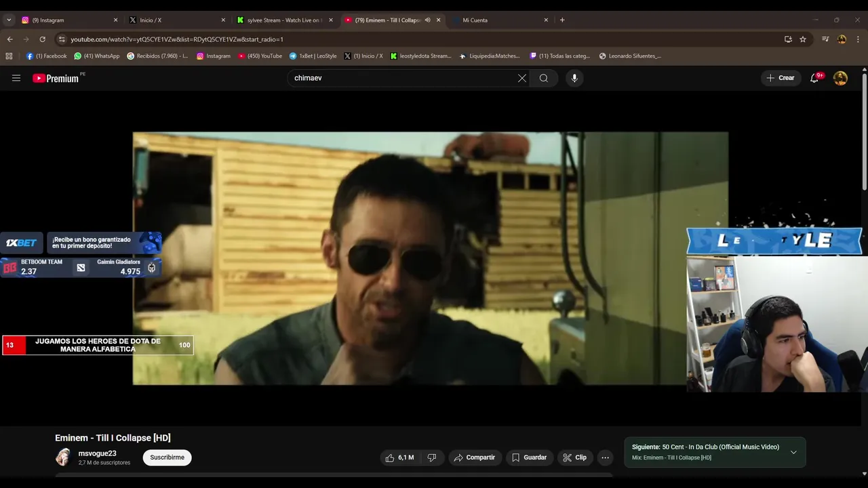
Task: Install app icon in the address bar
Action: pos(788,39)
